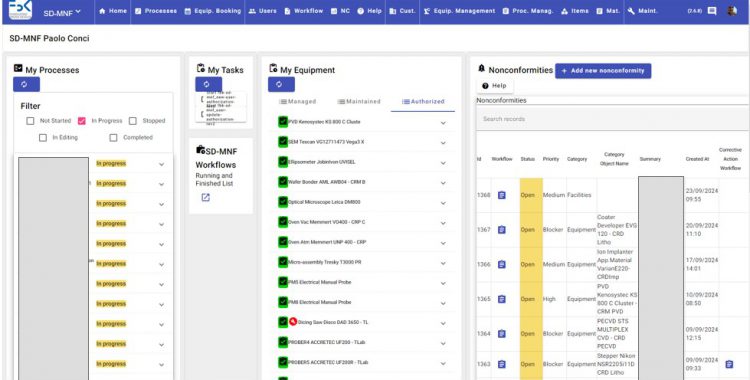Open Equip. Booking in the top menu
The width and height of the screenshot is (750, 380).
(212, 11)
